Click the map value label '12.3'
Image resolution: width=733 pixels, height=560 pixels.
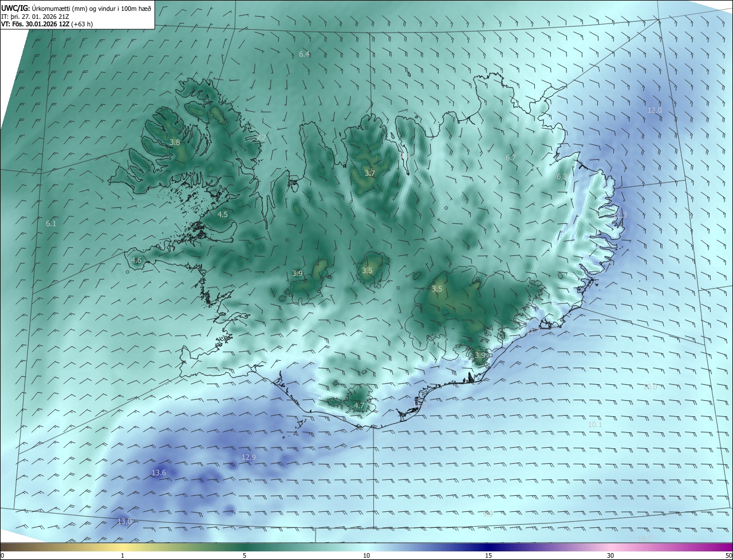point(620,215)
